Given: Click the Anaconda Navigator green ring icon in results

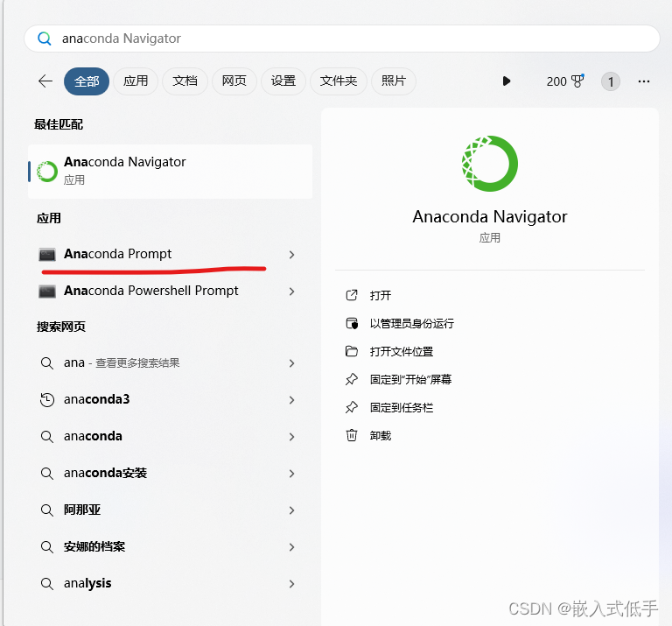Looking at the screenshot, I should pos(47,172).
